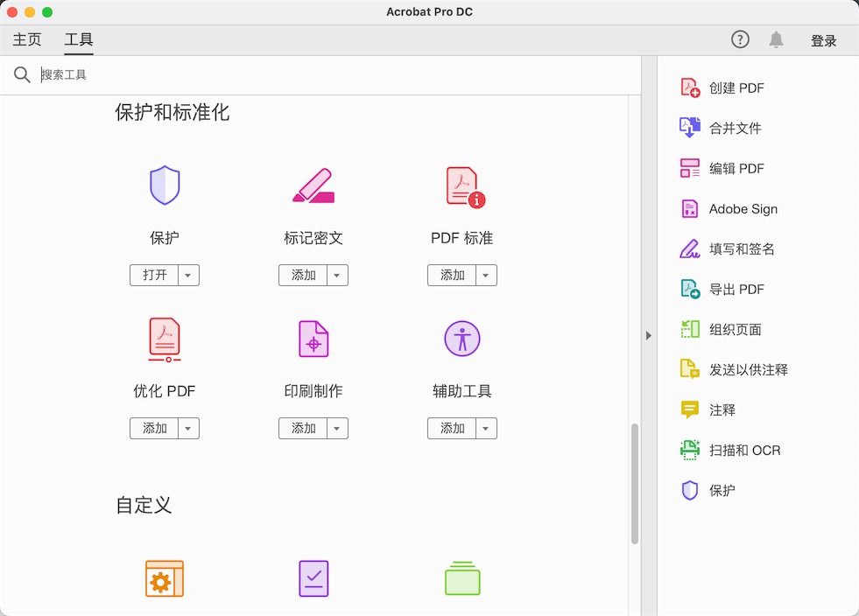Click the orange gear wizard icon under 自定义
Viewport: 859px width, 616px height.
pos(165,578)
